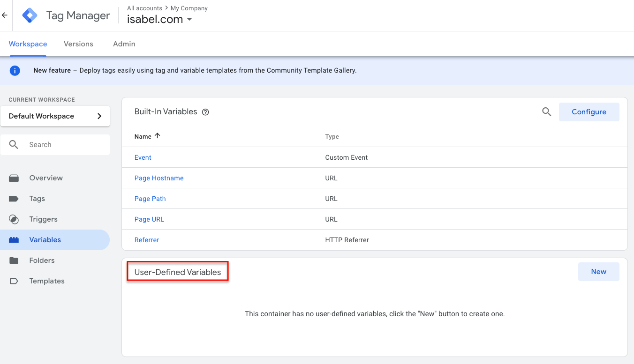Screen dimensions: 634x364
Task: Select Triggers in the sidebar
Action: point(43,219)
